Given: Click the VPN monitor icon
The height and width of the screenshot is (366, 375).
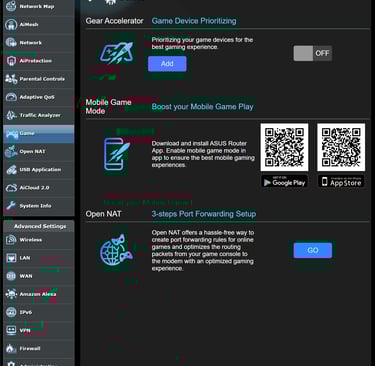Looking at the screenshot, I should coord(11,330).
